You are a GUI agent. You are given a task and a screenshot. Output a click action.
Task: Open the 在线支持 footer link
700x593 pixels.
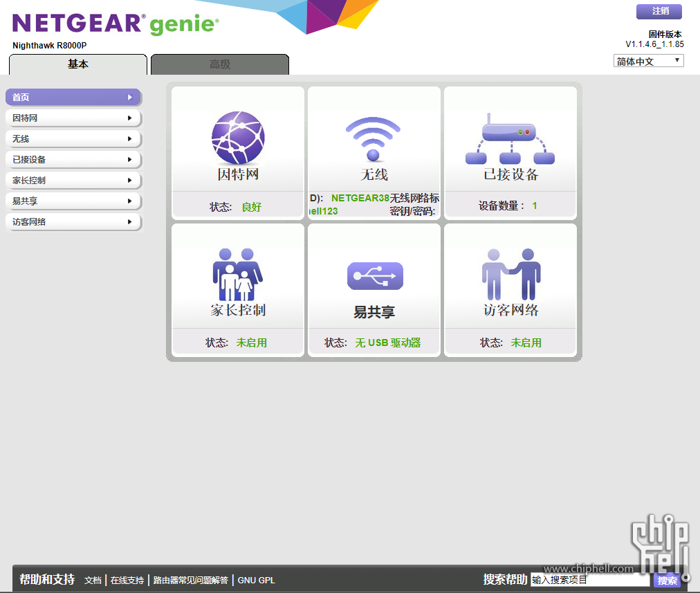tap(127, 580)
